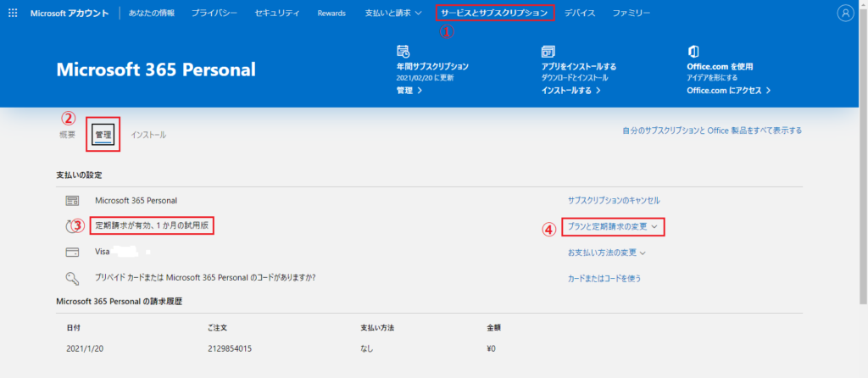Click the Visa credit card icon
Image resolution: width=868 pixels, height=378 pixels.
[72, 252]
